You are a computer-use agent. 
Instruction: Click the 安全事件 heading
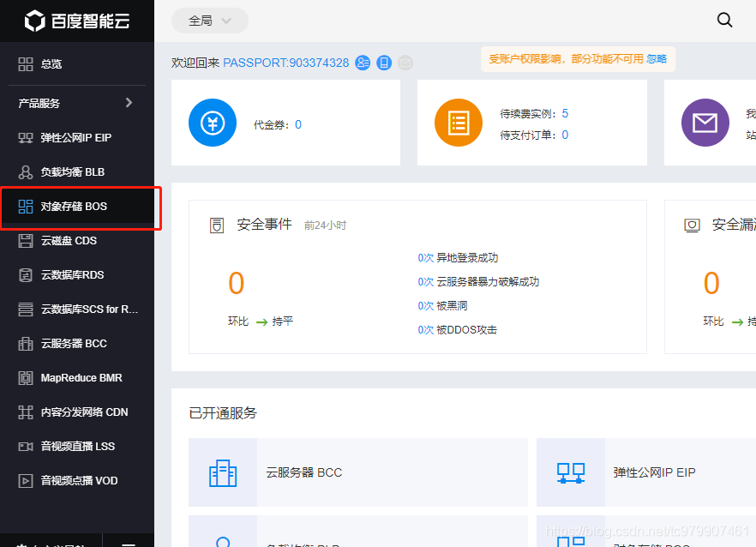264,225
